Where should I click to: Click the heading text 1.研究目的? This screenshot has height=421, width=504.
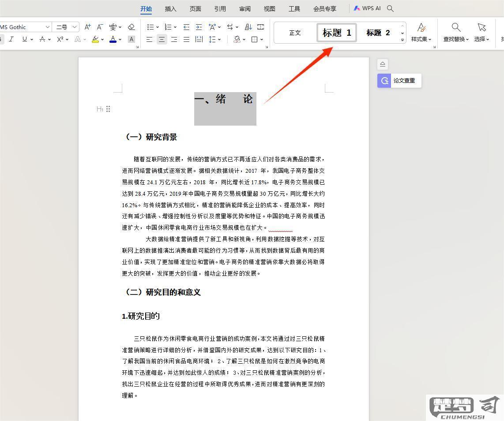pyautogui.click(x=141, y=316)
